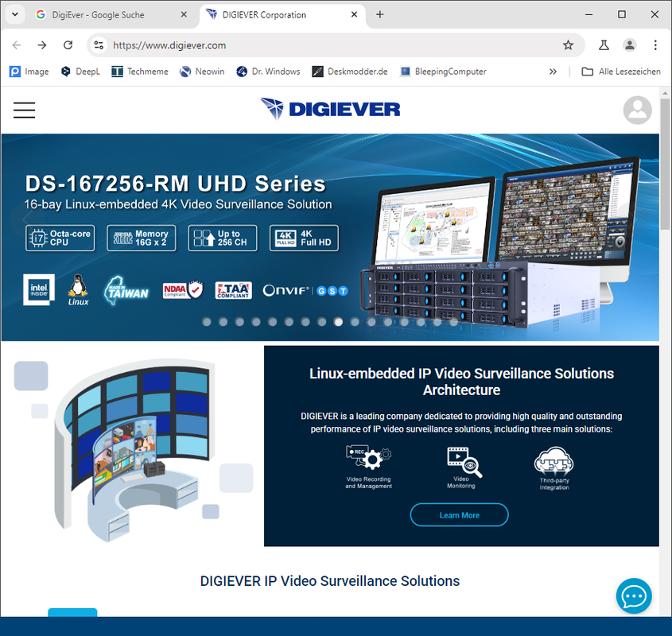This screenshot has height=636, width=672.
Task: Click the ONVIF GST logo
Action: point(305,290)
